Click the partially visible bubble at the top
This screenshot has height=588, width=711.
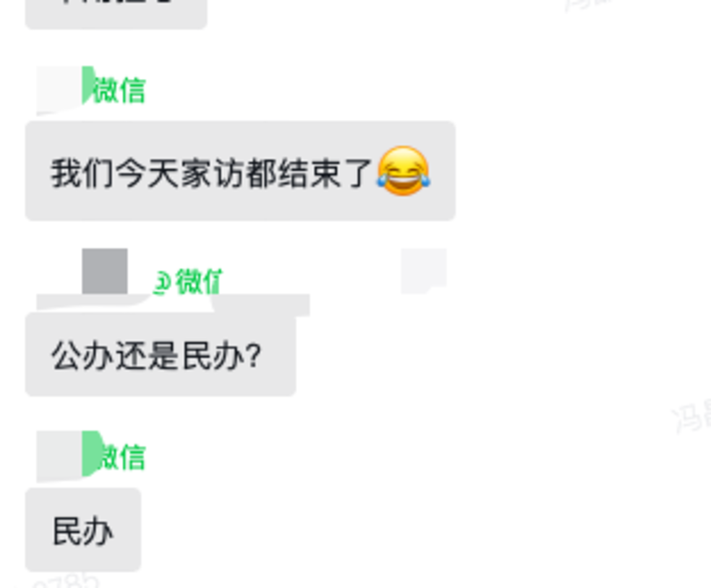(116, 14)
